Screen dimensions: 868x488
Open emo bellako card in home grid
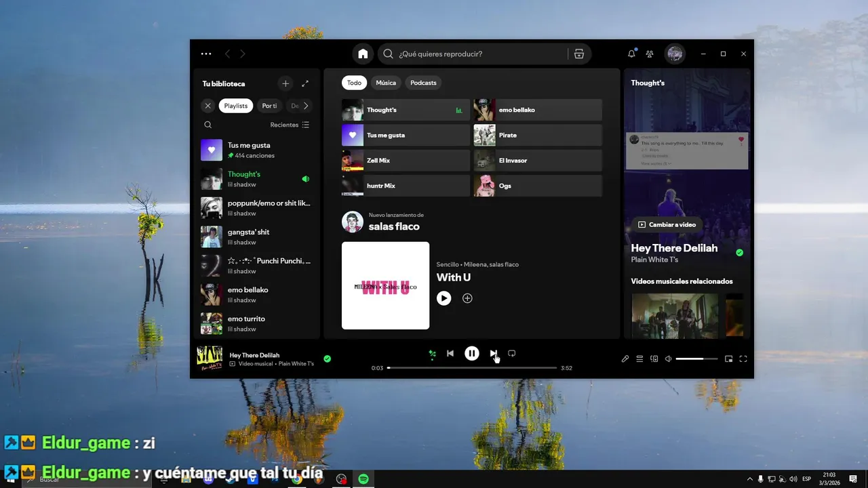pos(538,110)
